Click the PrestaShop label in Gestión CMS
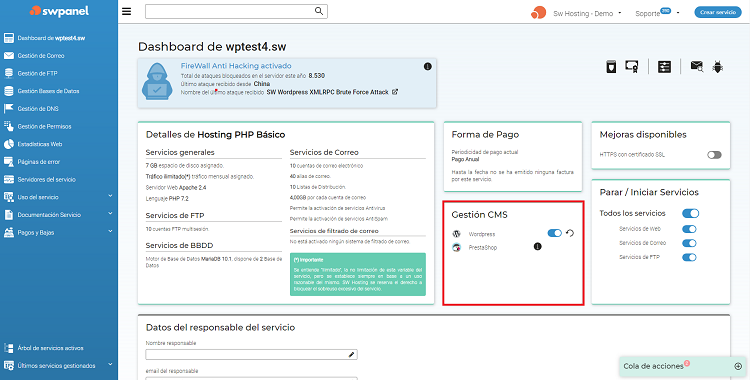The height and width of the screenshot is (380, 750). click(x=483, y=247)
